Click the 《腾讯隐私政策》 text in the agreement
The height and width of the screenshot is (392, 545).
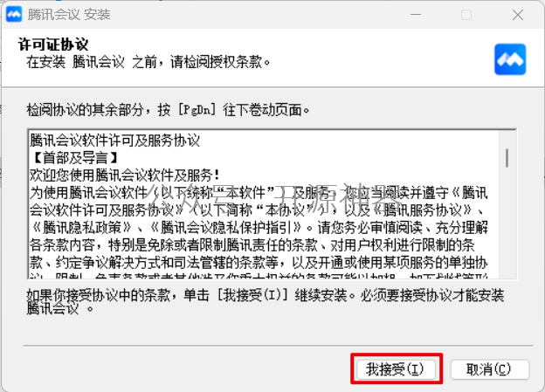(x=82, y=228)
